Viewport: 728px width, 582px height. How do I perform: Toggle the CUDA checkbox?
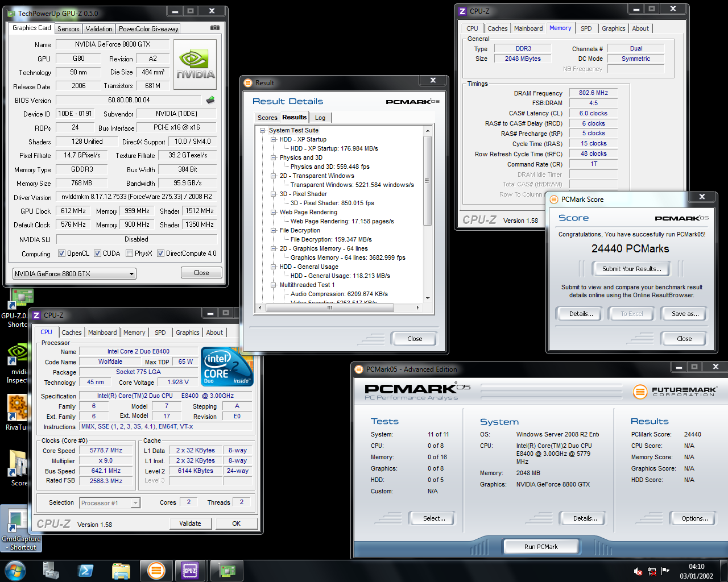(x=98, y=253)
